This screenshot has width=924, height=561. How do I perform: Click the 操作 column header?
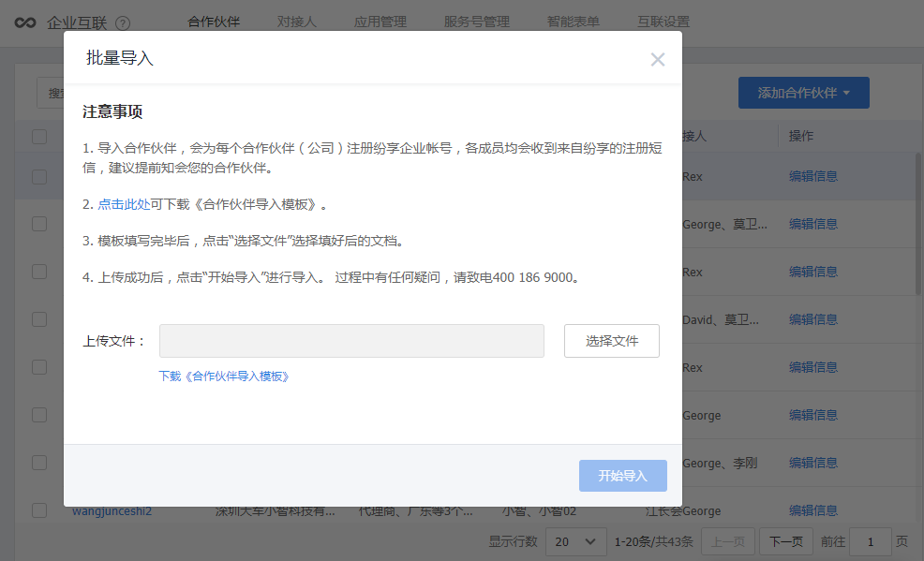tap(801, 136)
